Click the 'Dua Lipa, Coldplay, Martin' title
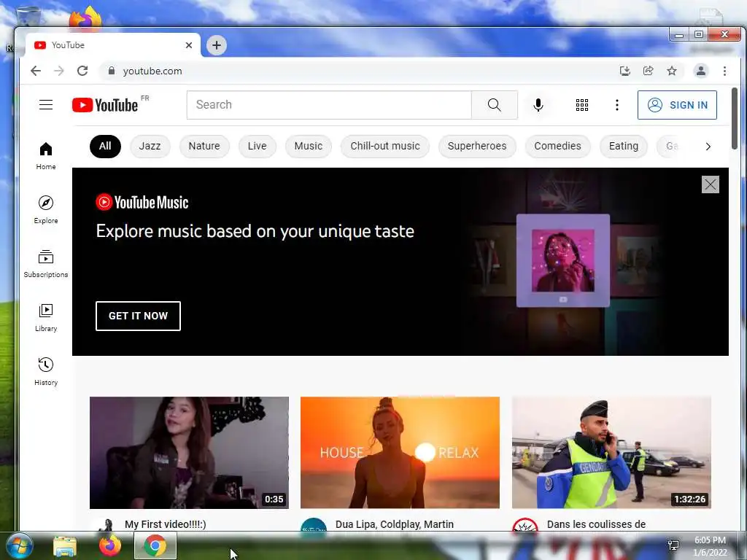The width and height of the screenshot is (747, 560). coord(395,524)
